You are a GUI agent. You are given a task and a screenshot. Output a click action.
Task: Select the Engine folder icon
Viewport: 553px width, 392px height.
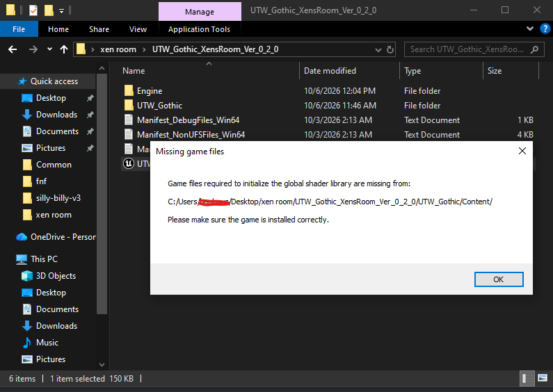(x=129, y=90)
